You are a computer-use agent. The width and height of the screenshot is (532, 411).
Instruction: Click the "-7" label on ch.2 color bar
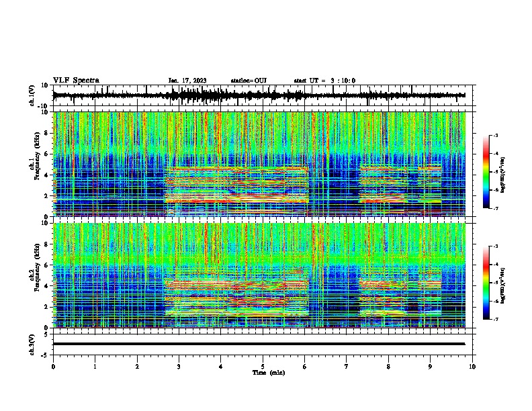click(495, 320)
